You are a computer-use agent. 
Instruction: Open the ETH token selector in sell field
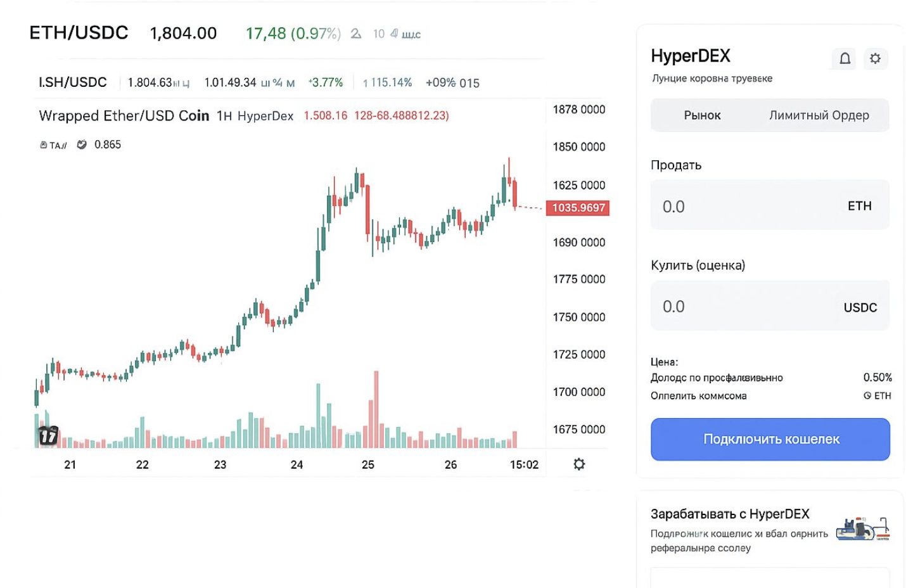859,206
